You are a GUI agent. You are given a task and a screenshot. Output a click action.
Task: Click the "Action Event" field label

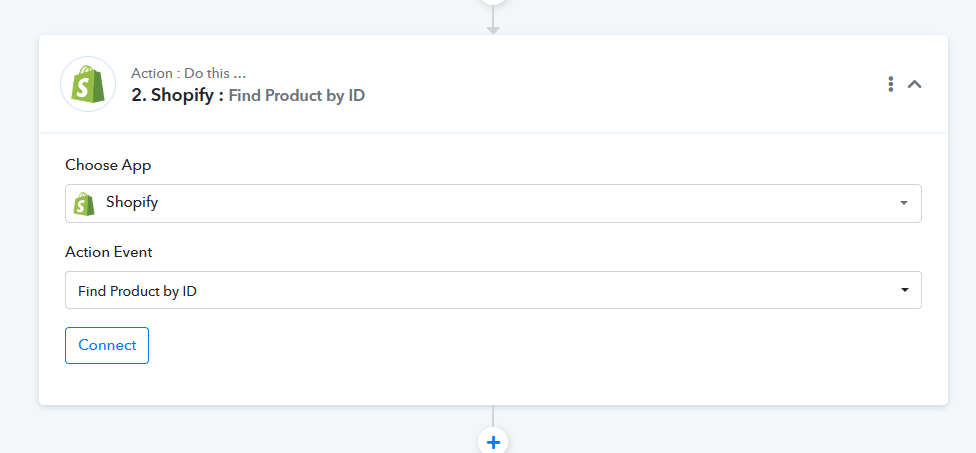click(109, 252)
